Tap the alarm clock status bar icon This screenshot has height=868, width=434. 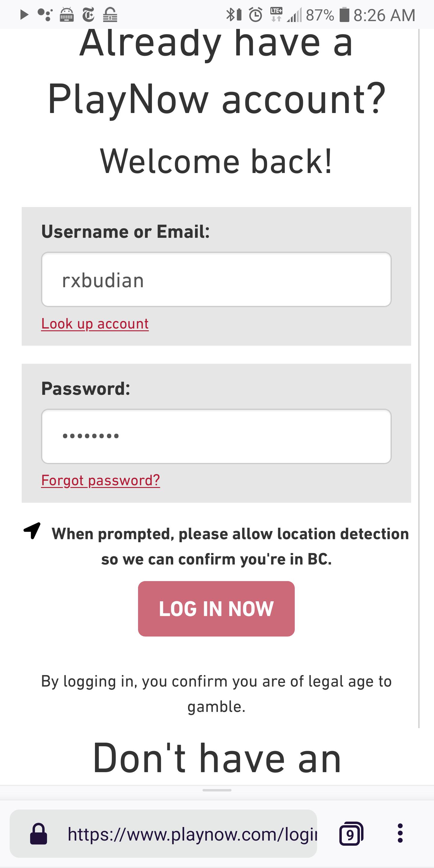[x=255, y=15]
